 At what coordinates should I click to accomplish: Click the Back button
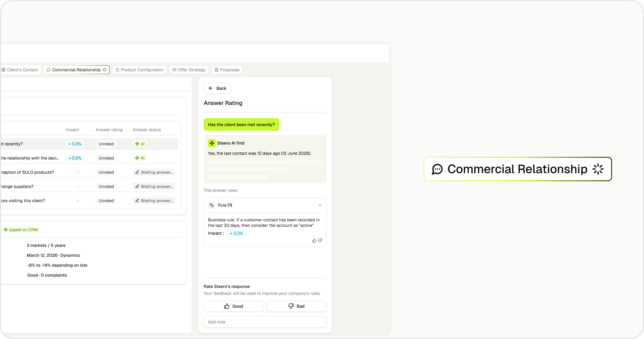click(x=217, y=88)
